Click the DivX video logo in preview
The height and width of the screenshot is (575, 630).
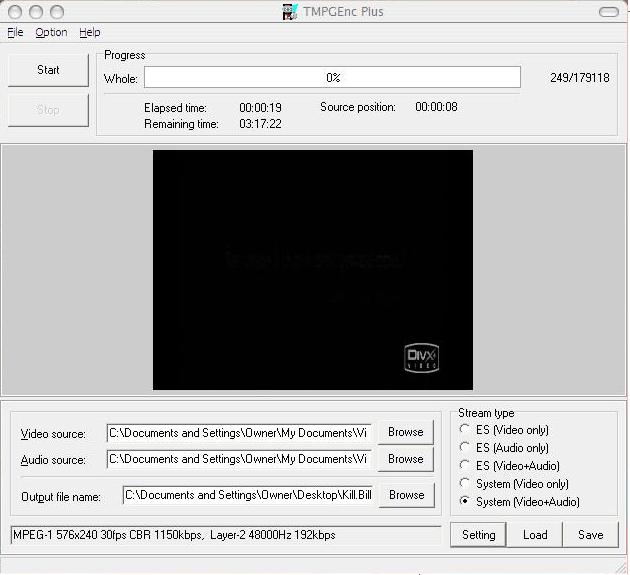[421, 358]
